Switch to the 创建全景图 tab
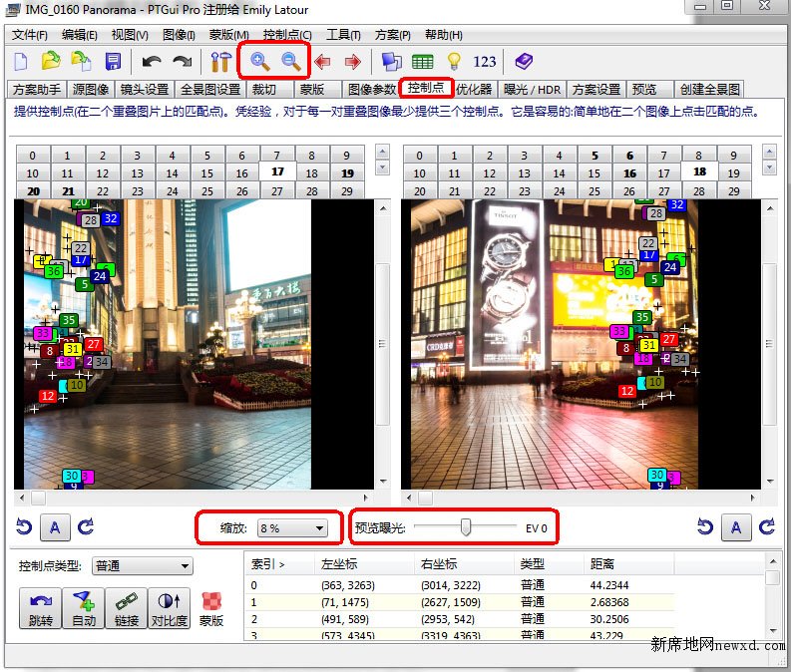Viewport: 791px width, 672px height. pyautogui.click(x=709, y=89)
